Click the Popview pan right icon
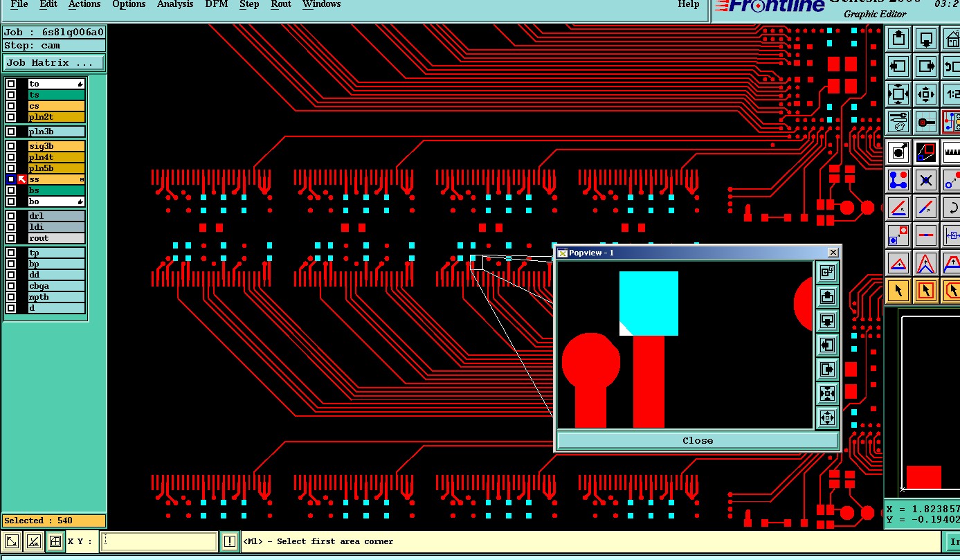 point(827,370)
